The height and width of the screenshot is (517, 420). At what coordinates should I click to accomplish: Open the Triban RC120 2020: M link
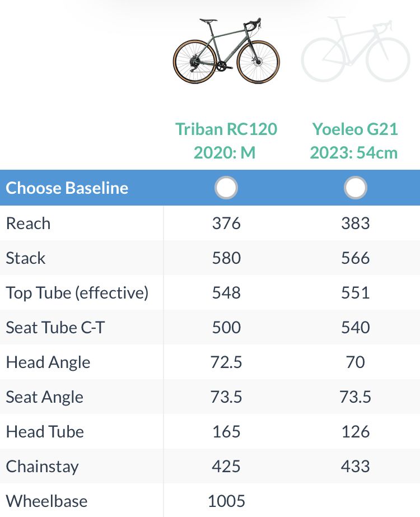[x=226, y=141]
